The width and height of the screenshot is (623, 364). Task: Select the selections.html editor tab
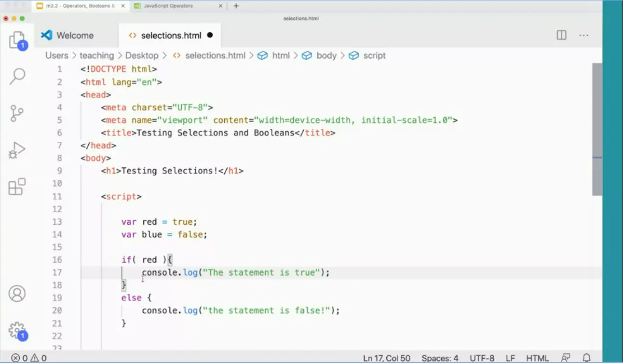click(171, 35)
